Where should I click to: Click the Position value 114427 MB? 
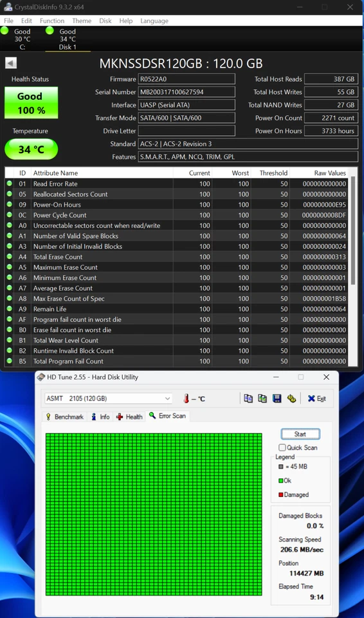(307, 573)
